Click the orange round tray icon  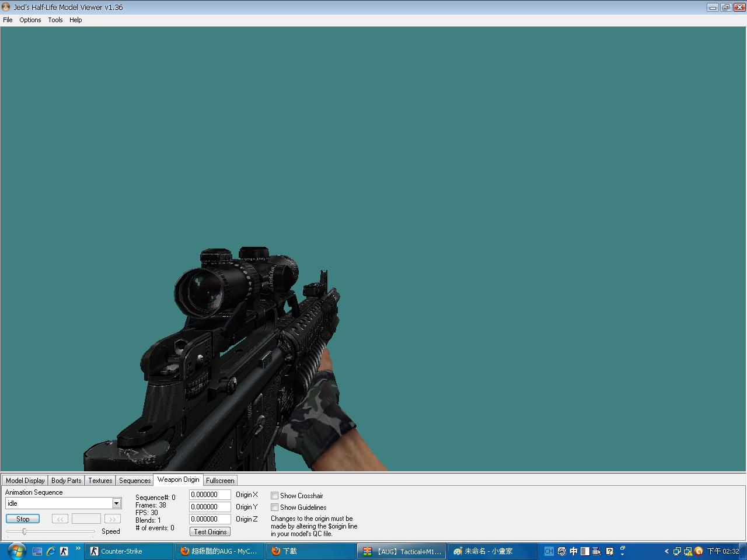click(x=698, y=551)
